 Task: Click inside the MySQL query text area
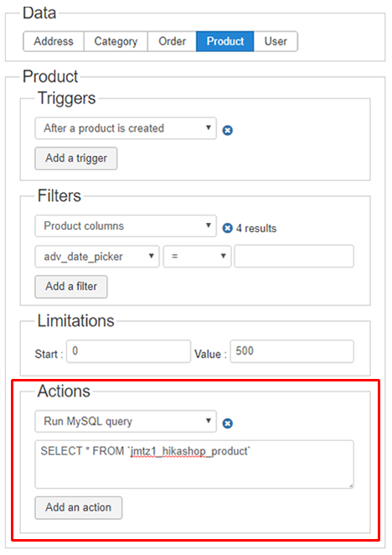(x=194, y=464)
